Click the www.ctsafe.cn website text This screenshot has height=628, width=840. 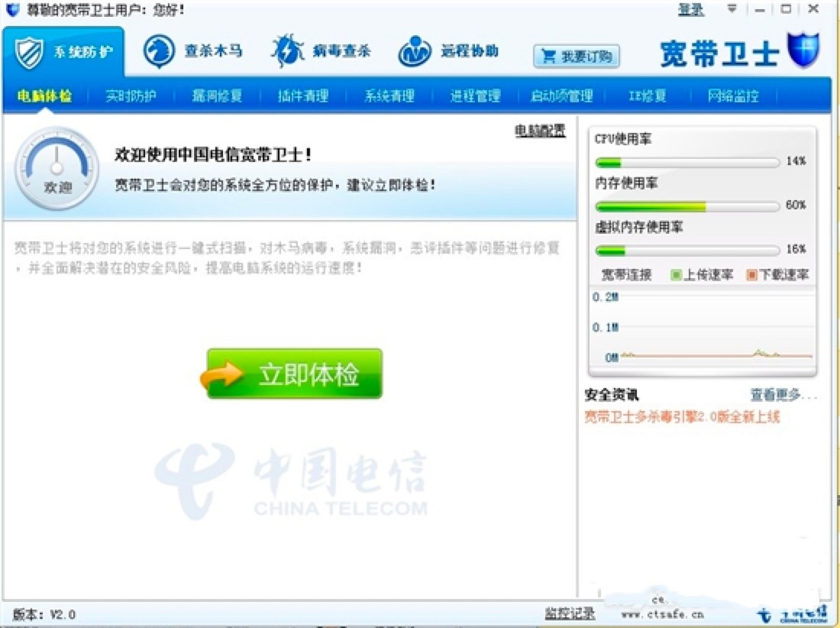point(663,614)
